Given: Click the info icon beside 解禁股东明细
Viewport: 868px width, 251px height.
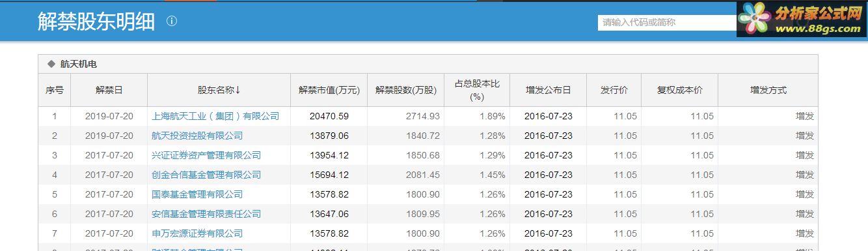Looking at the screenshot, I should pyautogui.click(x=172, y=22).
